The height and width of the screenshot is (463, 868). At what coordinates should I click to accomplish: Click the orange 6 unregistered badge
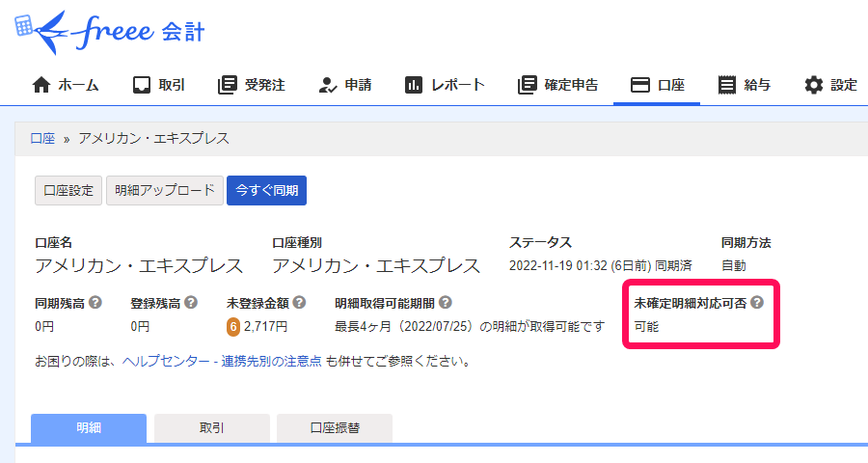(233, 327)
